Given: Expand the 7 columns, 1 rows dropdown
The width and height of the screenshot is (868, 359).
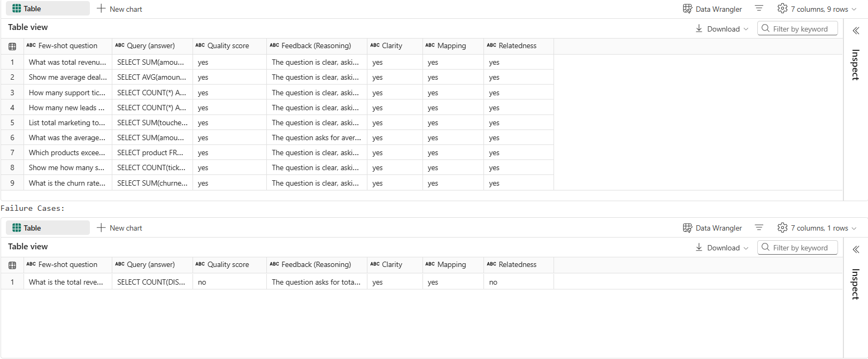Looking at the screenshot, I should click(x=854, y=228).
